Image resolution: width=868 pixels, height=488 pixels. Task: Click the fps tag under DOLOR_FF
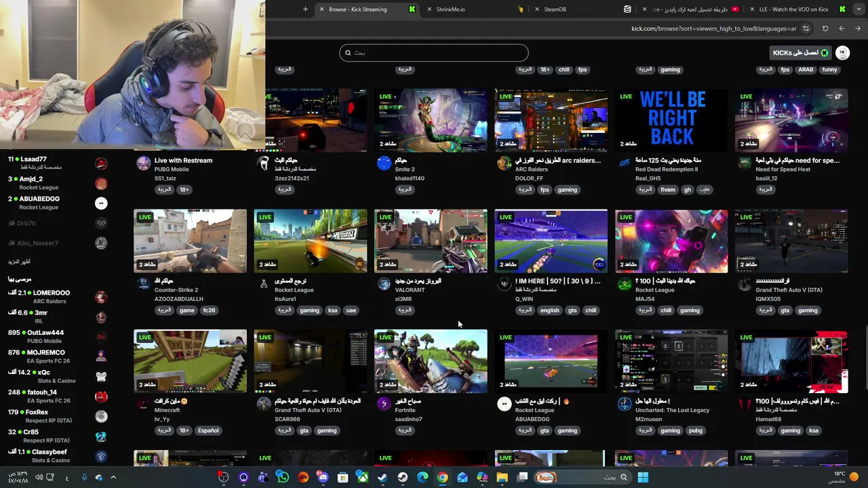coord(545,190)
